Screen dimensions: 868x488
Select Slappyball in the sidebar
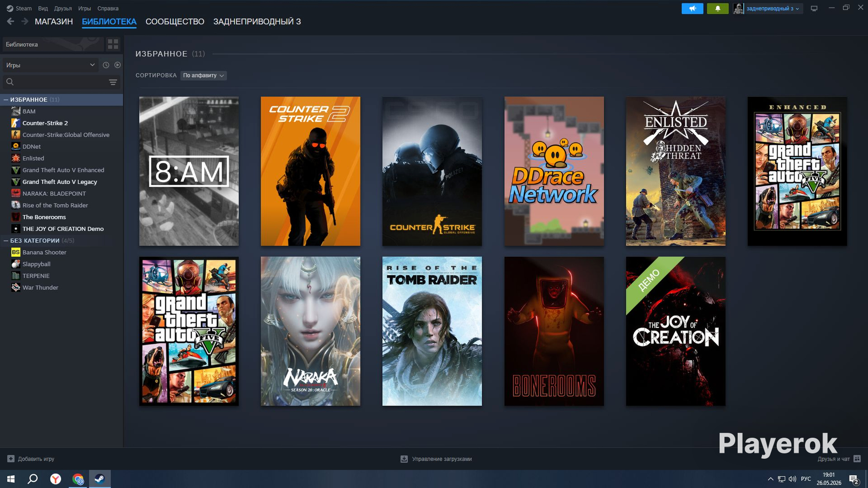tap(61, 264)
